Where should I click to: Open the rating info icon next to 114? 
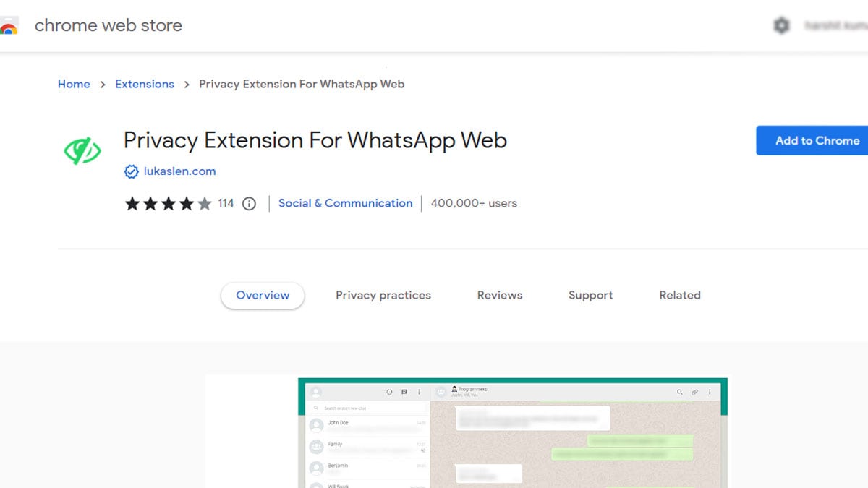click(x=249, y=203)
